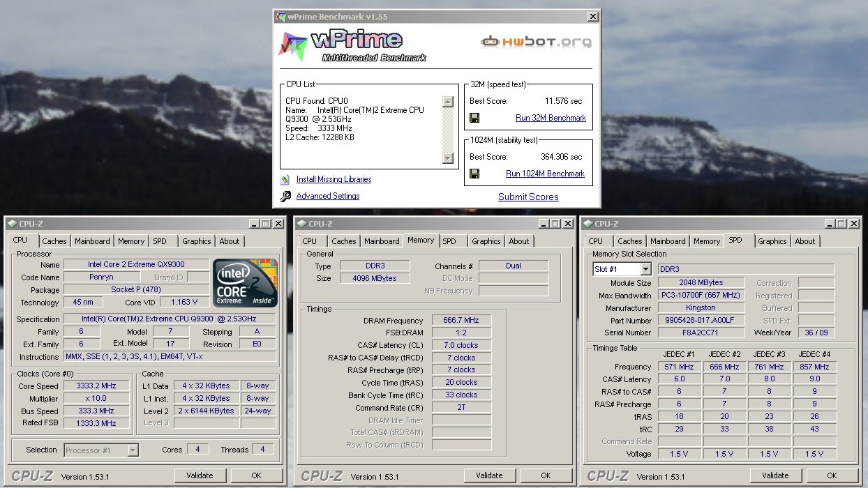Click the JEDEC #4 frequency 857 MHz
The width and height of the screenshot is (868, 488).
[814, 367]
